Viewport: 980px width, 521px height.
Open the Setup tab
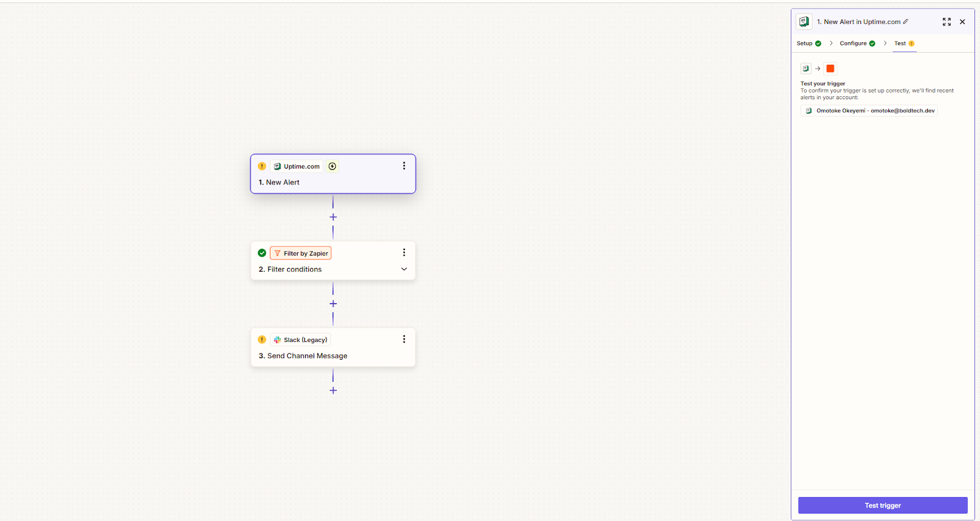(804, 44)
